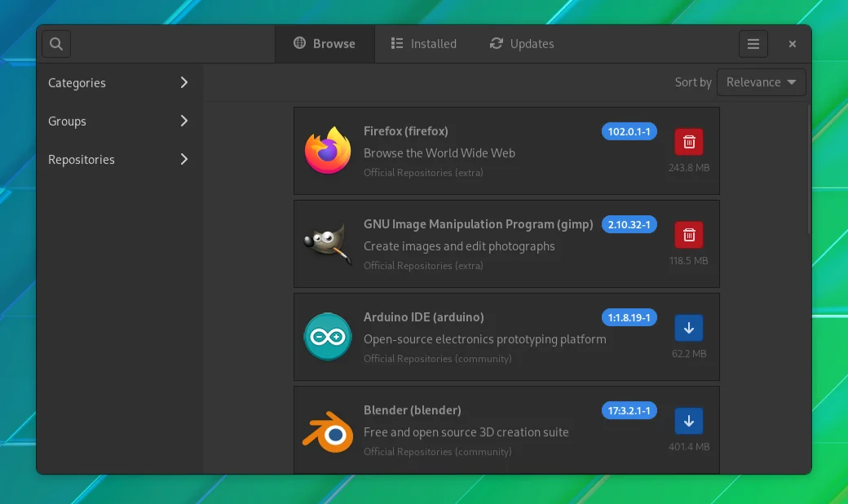Click the 102.0.1-1 Firefox version badge
848x504 pixels.
click(x=629, y=131)
